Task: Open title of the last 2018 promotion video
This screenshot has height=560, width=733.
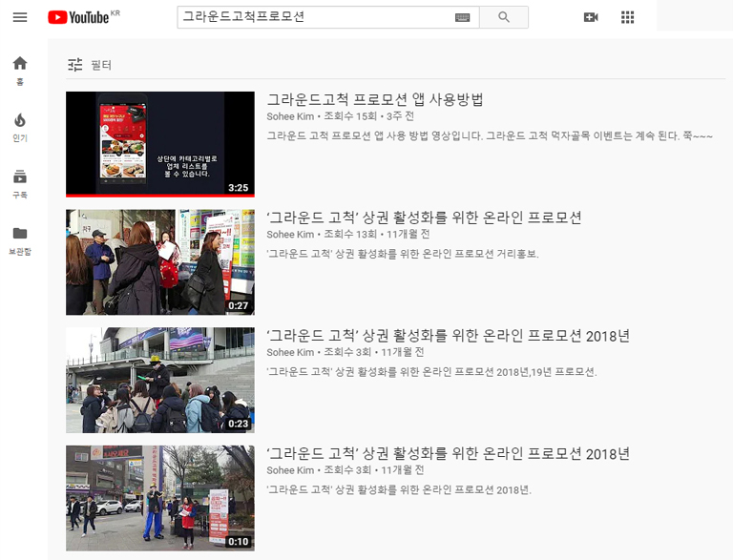Action: tap(448, 453)
